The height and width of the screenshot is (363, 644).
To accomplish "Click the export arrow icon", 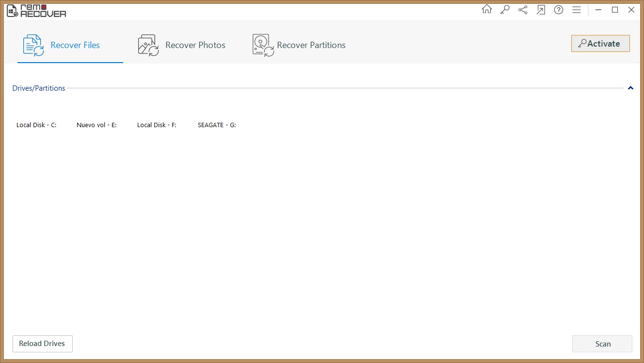I will 541,10.
